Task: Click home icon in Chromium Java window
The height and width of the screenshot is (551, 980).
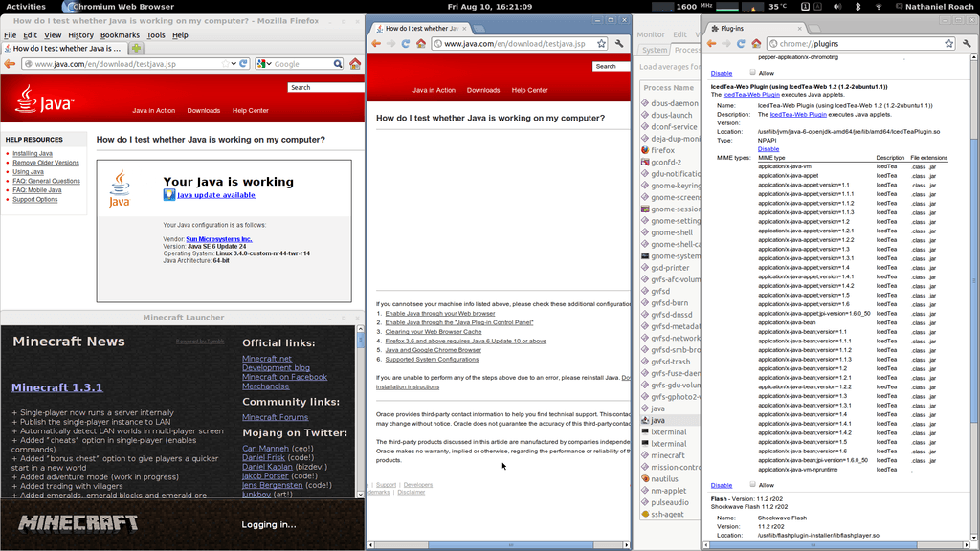Action: click(x=421, y=44)
